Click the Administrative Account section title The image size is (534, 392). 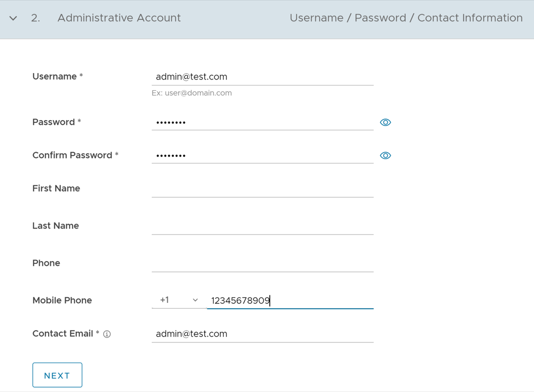(x=119, y=18)
